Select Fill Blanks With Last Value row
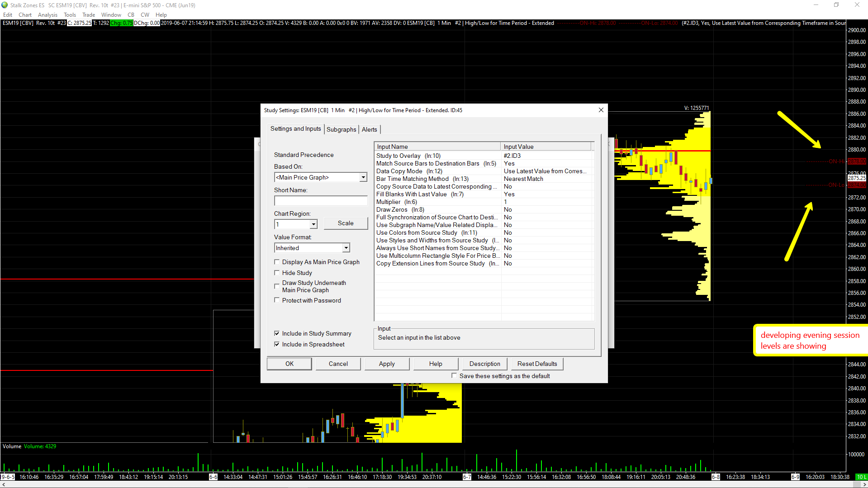The image size is (868, 488). [x=483, y=194]
